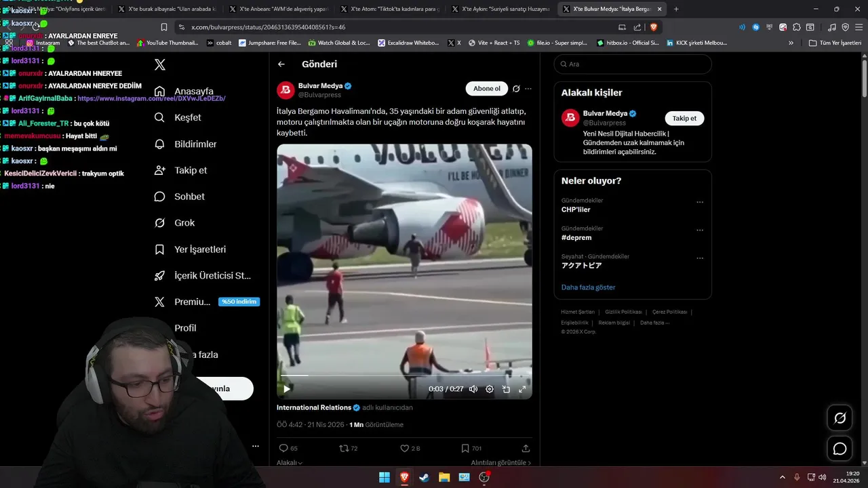
Task: Open Sohbet from the left sidebar
Action: point(179,197)
